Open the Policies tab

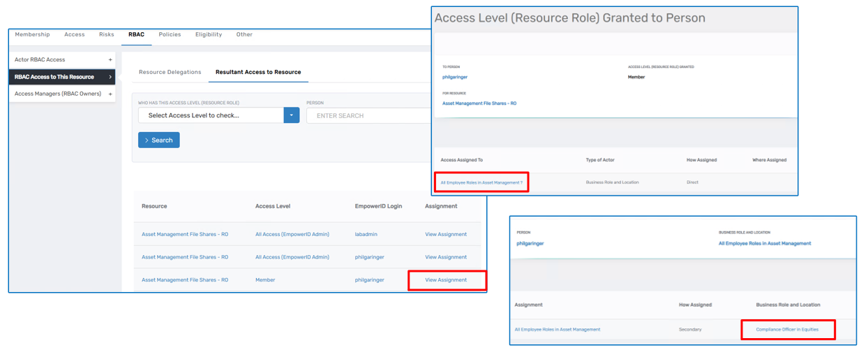click(x=170, y=34)
